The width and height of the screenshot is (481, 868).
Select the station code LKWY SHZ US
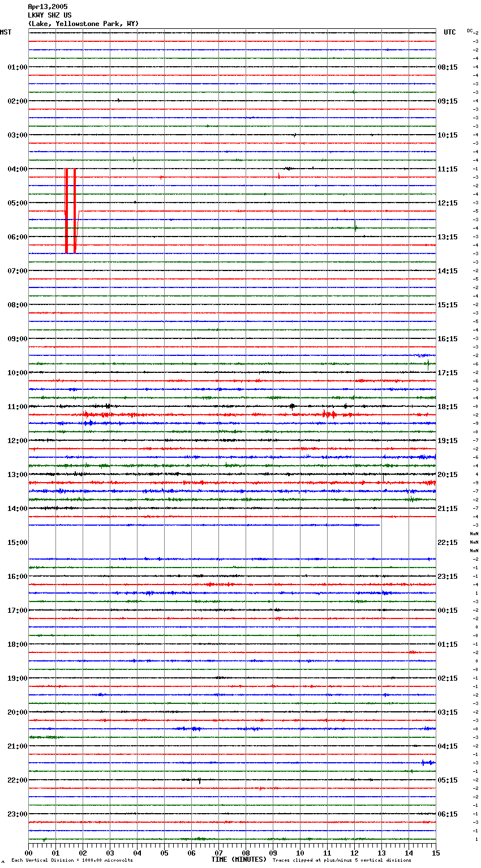[50, 15]
